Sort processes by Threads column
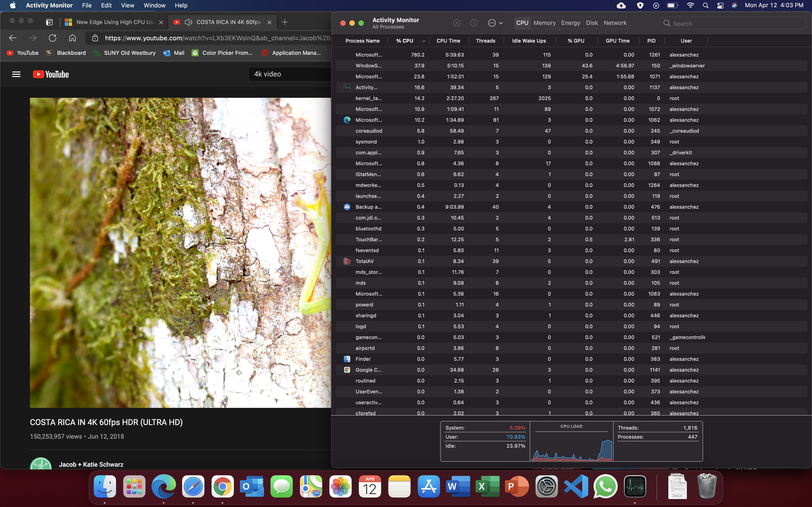The image size is (812, 507). 485,41
